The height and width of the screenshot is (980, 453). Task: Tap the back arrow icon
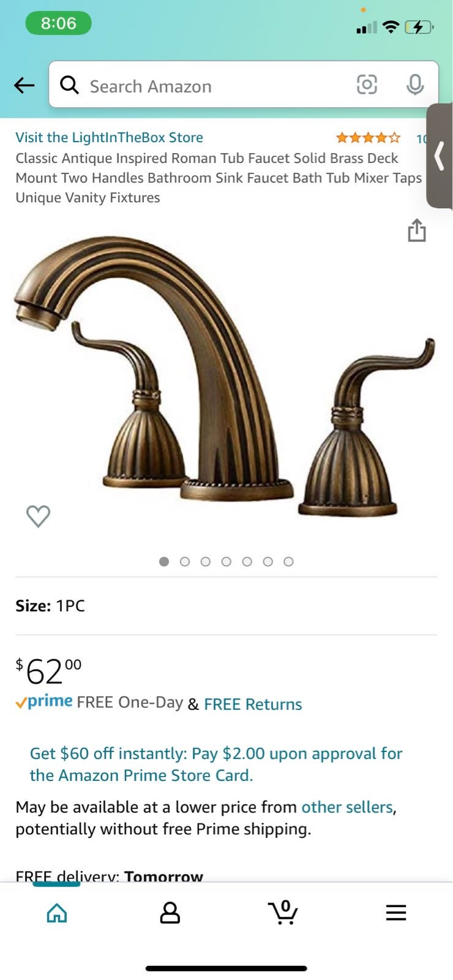[24, 85]
